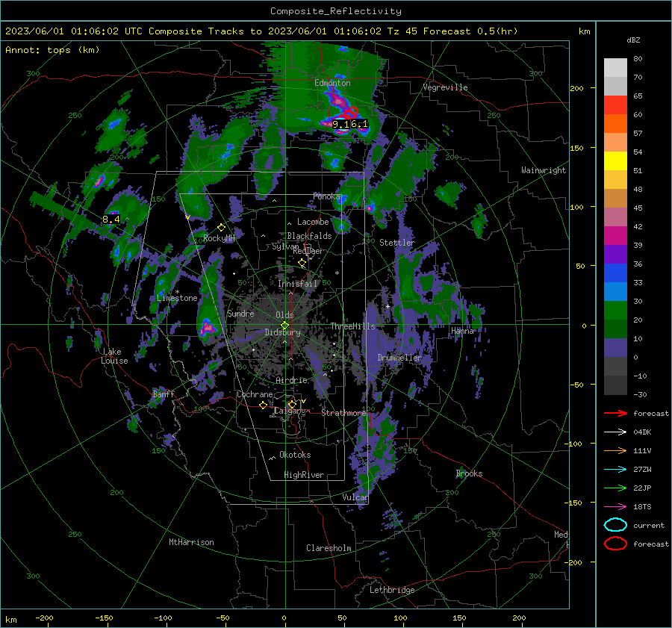Click the white 04DK arrow legend icon
This screenshot has width=672, height=628.
(615, 432)
